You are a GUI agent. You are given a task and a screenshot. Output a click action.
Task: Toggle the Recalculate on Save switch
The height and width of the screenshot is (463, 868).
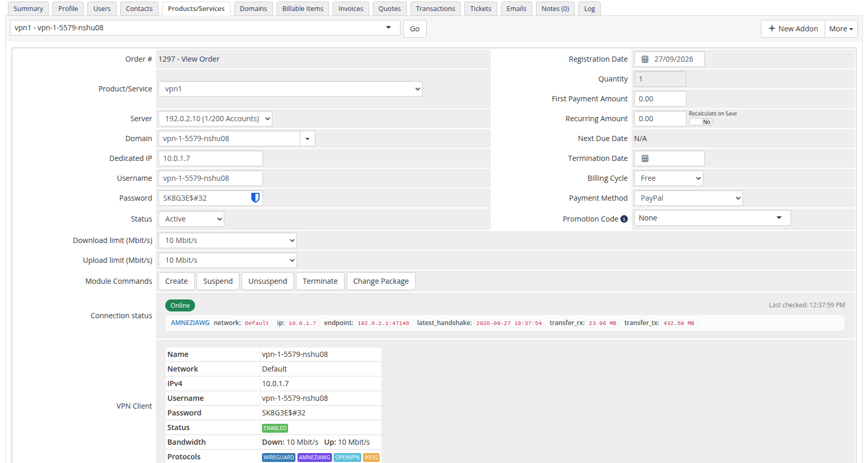click(x=701, y=122)
